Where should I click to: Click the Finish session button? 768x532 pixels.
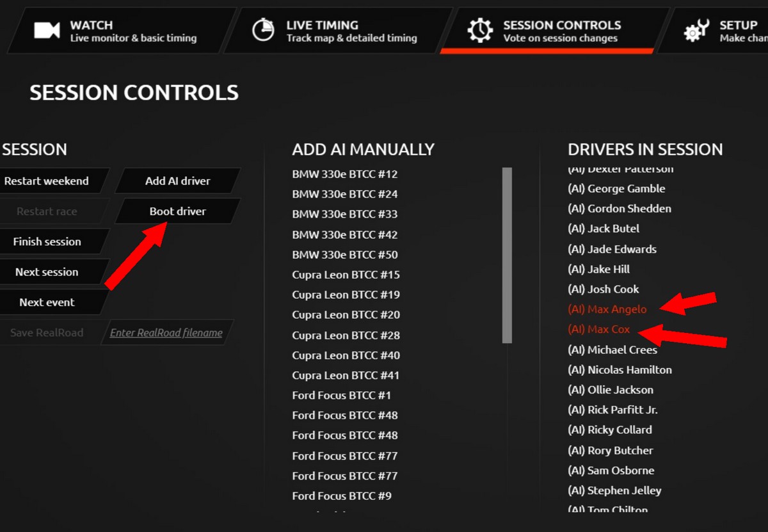pyautogui.click(x=51, y=241)
